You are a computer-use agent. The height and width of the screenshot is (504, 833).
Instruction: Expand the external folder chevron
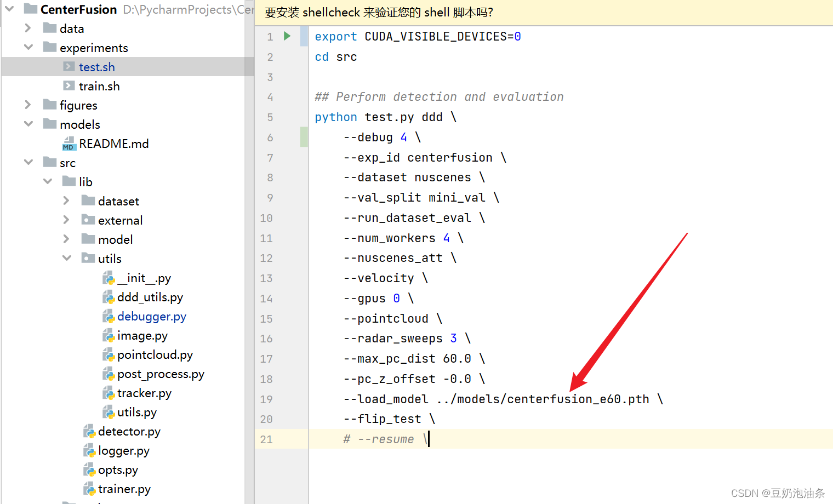click(66, 220)
